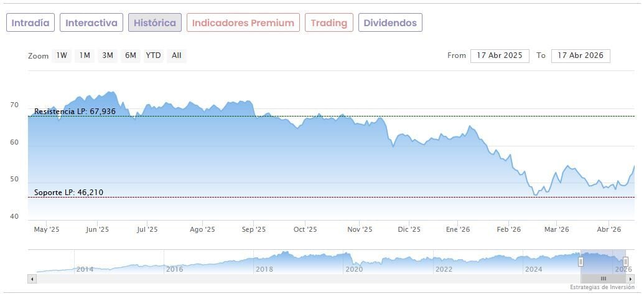Show All historical data
This screenshot has width=644, height=296.
(177, 55)
